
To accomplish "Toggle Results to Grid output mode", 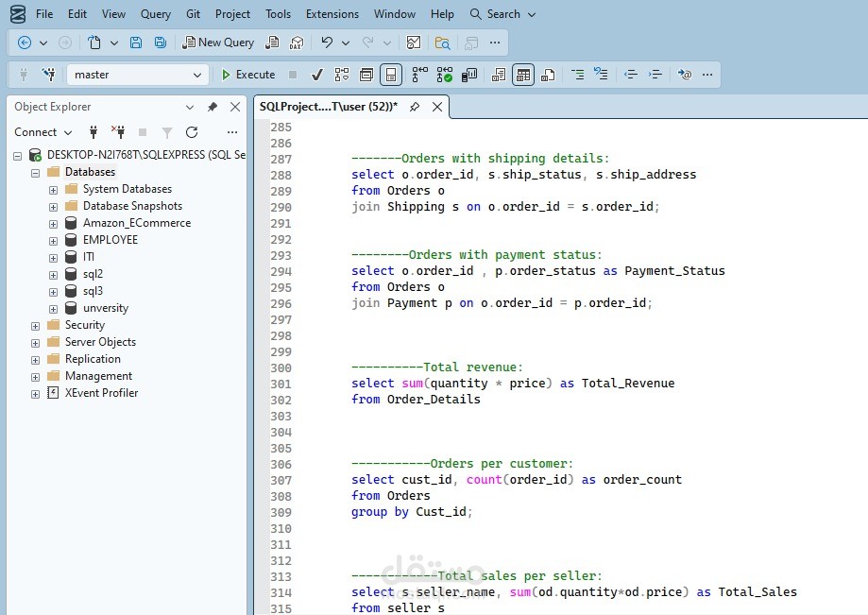I will pos(523,75).
